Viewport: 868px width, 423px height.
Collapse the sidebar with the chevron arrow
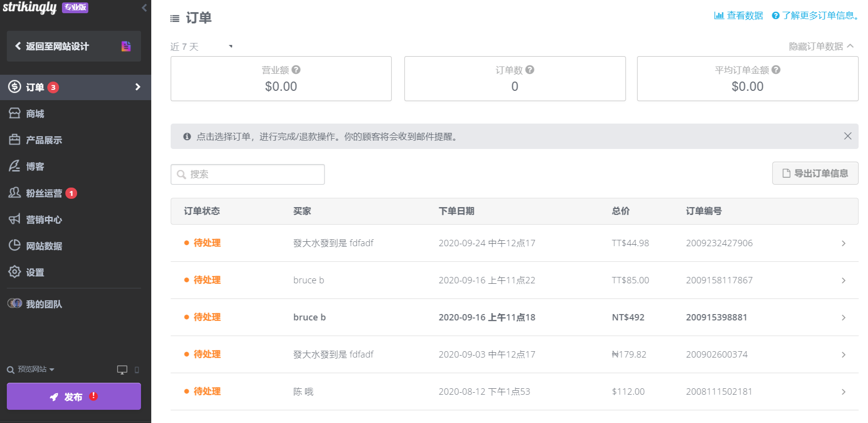point(144,8)
